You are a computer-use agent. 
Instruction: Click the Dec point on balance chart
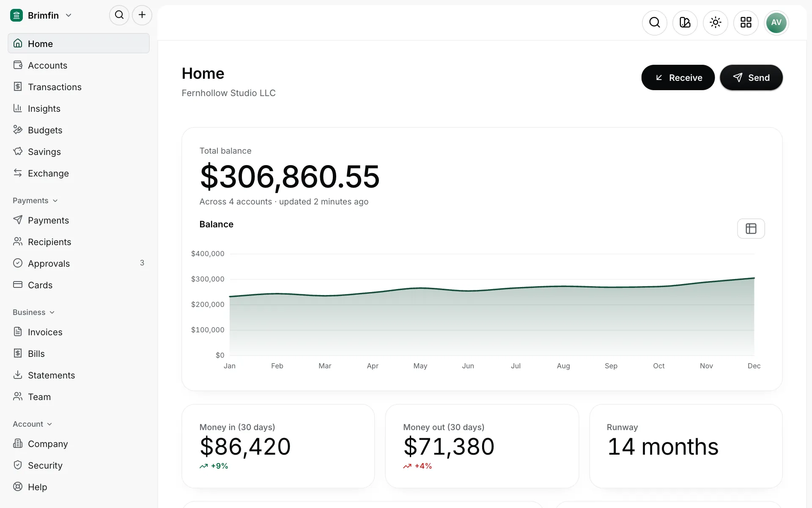754,278
